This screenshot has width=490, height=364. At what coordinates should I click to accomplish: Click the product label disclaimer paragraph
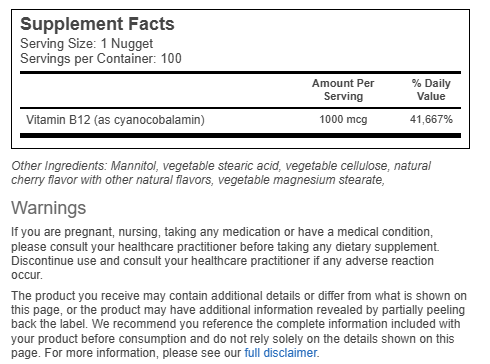tap(239, 324)
